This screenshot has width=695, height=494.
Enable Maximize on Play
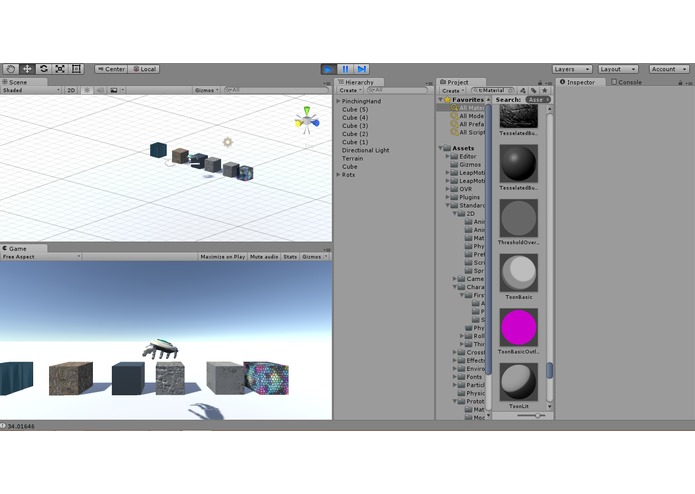click(223, 257)
